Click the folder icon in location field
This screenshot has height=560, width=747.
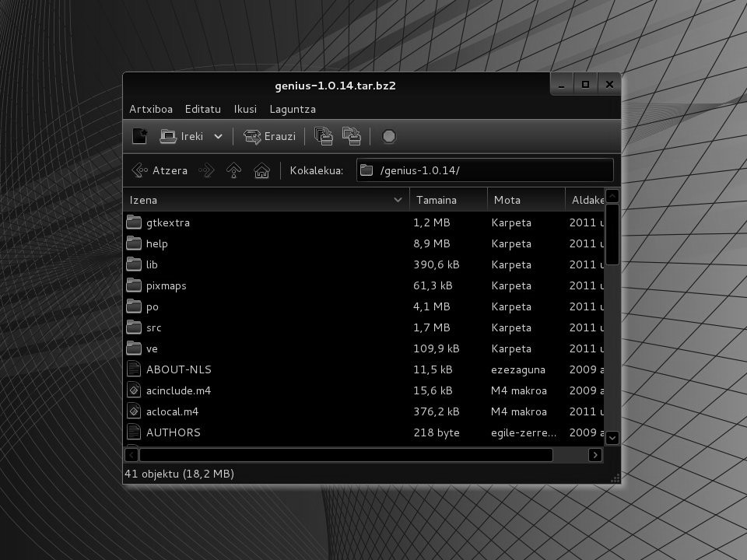[366, 170]
